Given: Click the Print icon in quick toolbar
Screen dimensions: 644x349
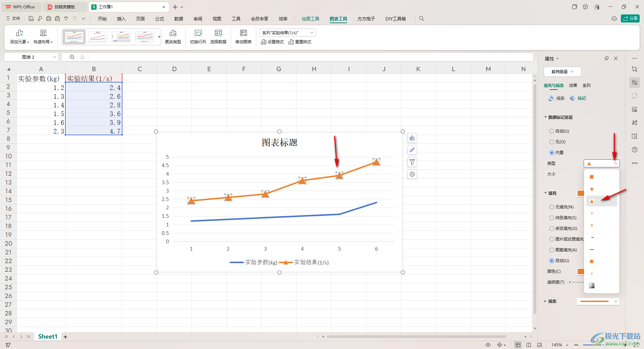Looking at the screenshot, I should pos(49,19).
